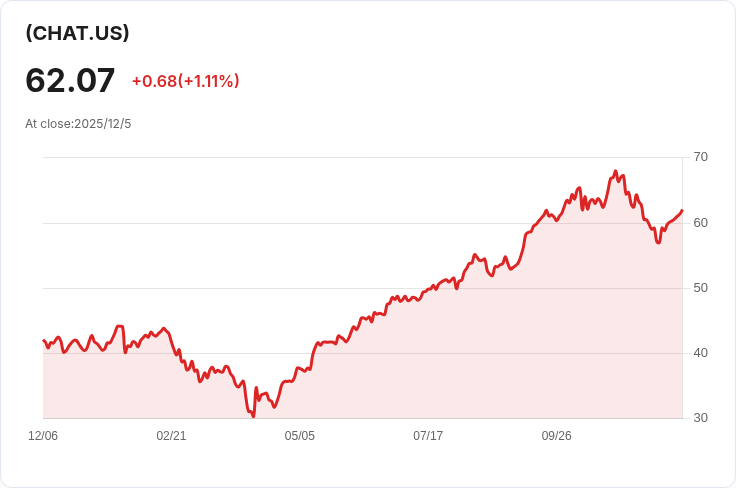
Task: Click the 05/05 date axis label
Action: (299, 435)
